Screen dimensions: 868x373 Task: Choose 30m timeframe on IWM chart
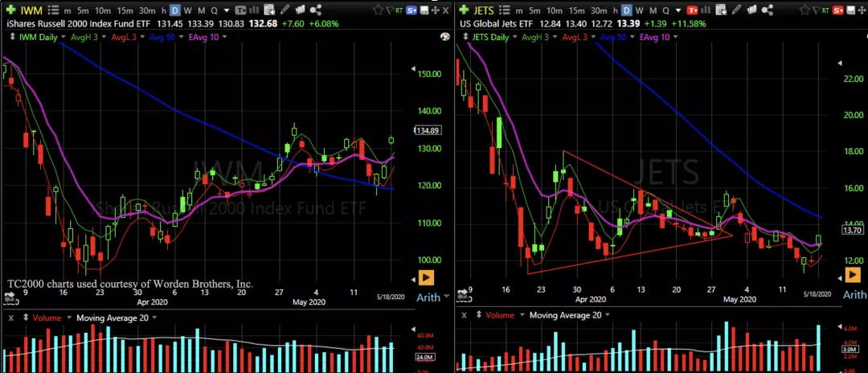[x=146, y=9]
